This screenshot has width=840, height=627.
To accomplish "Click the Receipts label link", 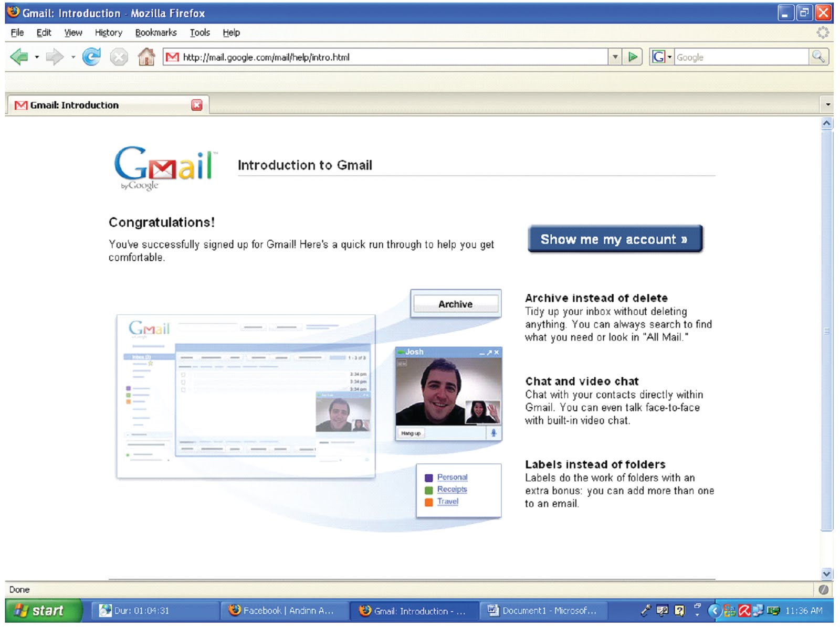I will pyautogui.click(x=452, y=489).
